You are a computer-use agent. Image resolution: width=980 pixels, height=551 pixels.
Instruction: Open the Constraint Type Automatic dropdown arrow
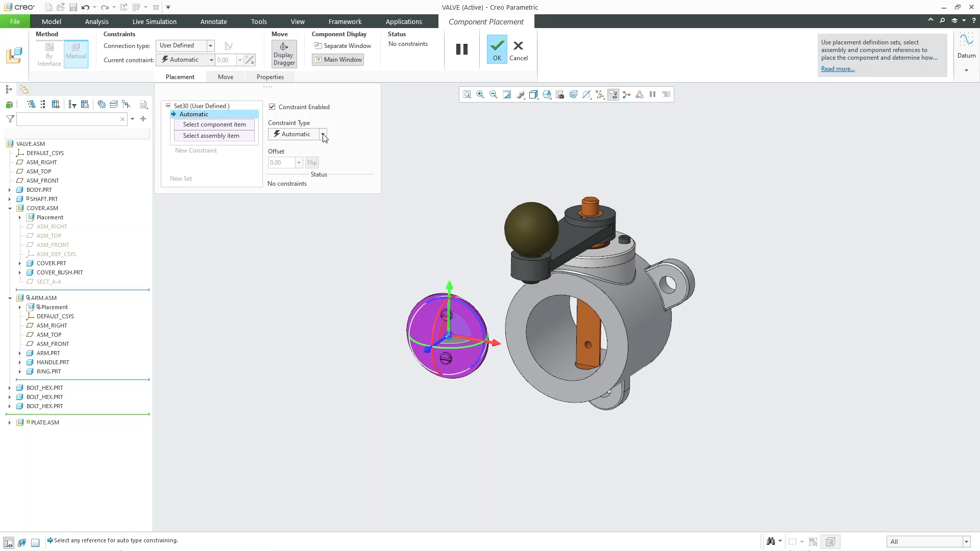pyautogui.click(x=323, y=134)
